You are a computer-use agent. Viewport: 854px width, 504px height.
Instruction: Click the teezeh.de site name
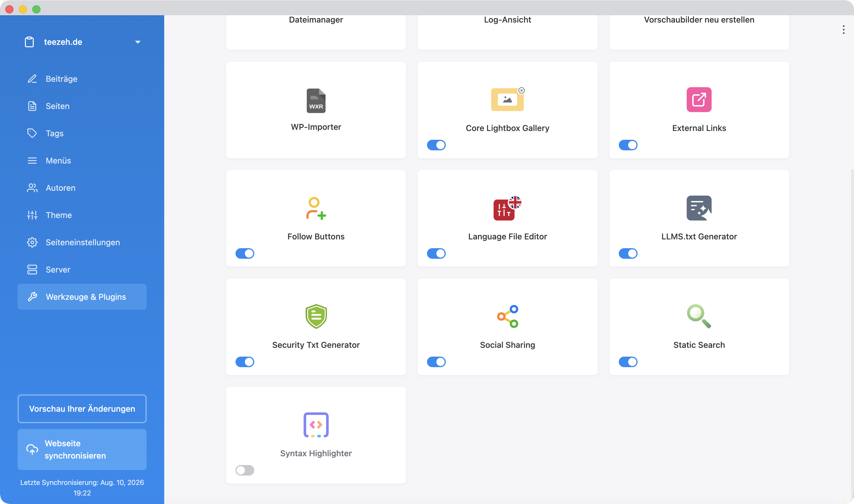pos(63,42)
